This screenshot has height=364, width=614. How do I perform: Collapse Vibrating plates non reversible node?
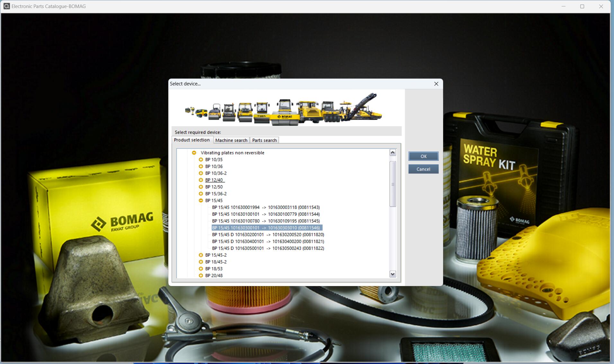(194, 153)
